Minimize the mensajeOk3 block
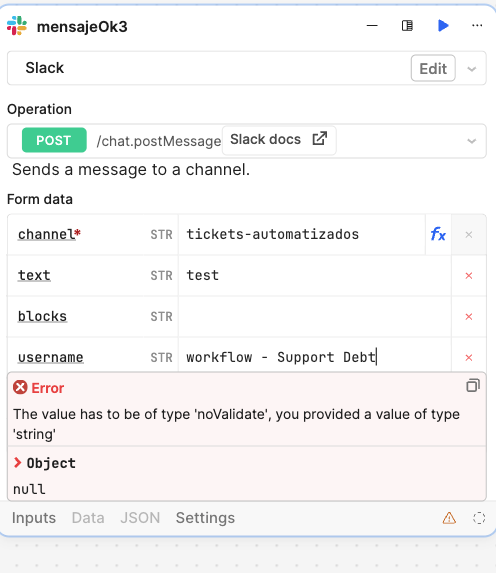This screenshot has height=573, width=496. coord(372,26)
